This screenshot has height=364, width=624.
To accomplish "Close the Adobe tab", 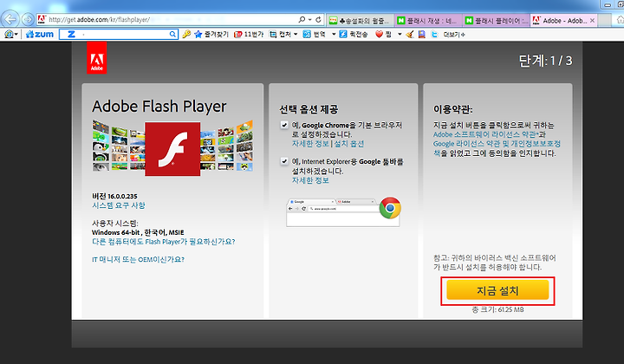I will pos(592,20).
